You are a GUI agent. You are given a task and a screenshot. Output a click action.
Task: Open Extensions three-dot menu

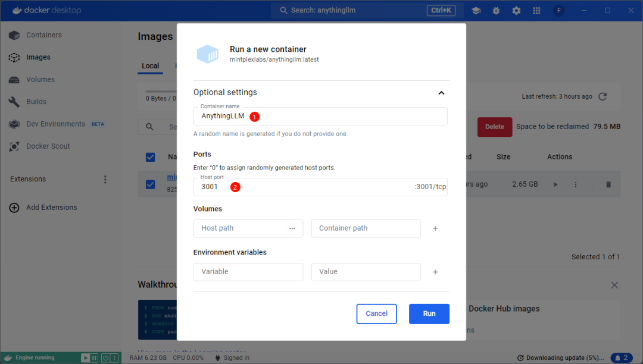105,179
